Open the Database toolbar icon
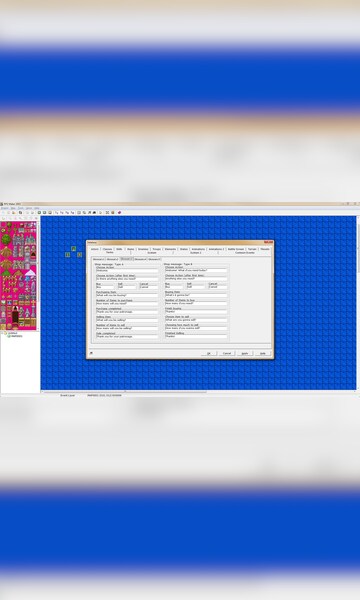 click(x=79, y=212)
